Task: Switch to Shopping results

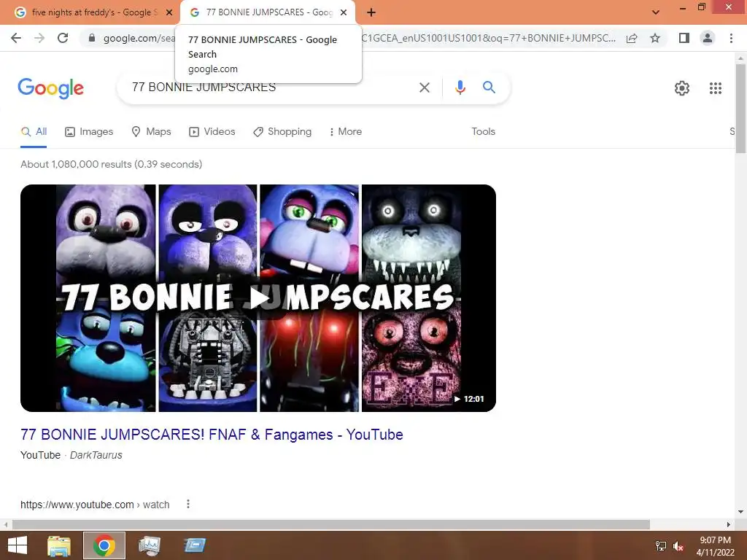Action: point(282,131)
